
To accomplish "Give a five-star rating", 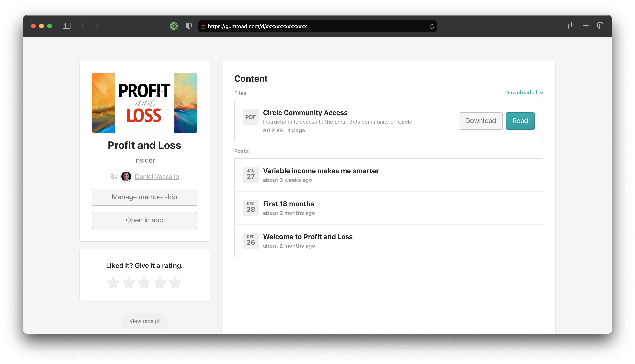I will (x=175, y=282).
